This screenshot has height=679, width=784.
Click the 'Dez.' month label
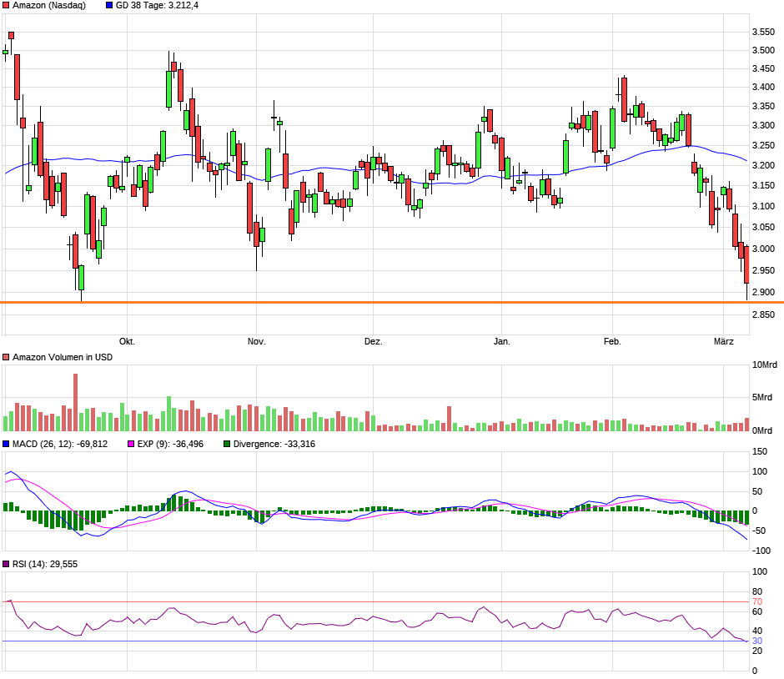[x=374, y=341]
